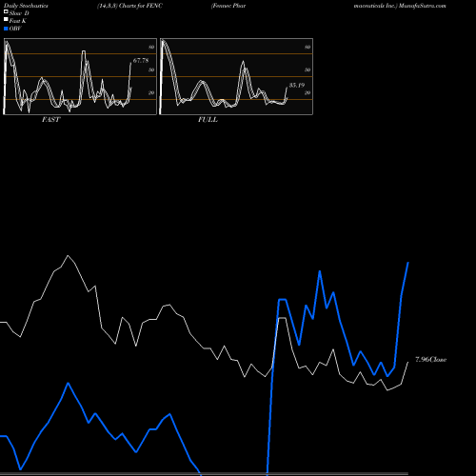
Task: Click the '(14,3,3) Charts for FENC' text
Action: point(129,6)
